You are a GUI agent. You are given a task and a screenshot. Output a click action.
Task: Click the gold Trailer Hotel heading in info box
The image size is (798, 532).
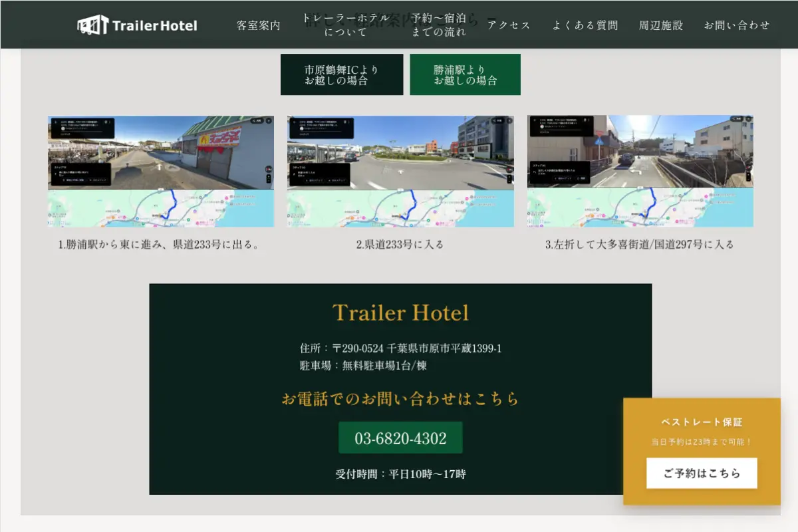pos(400,313)
